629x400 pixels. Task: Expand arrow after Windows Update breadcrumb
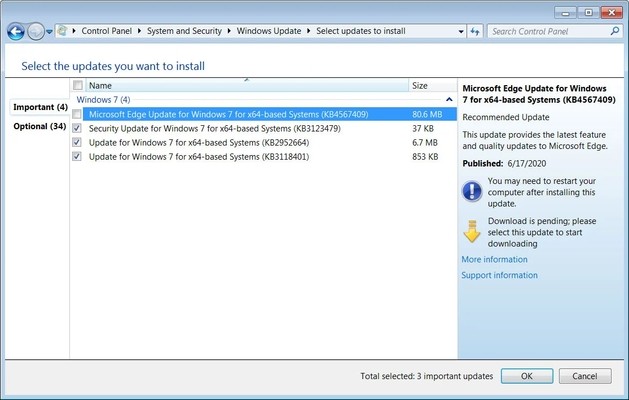tap(308, 31)
